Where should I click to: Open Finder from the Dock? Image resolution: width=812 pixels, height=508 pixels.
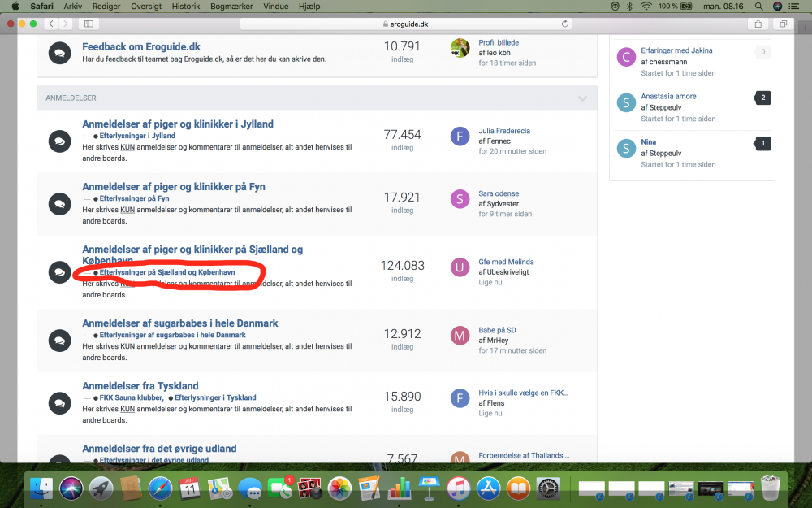[x=41, y=488]
